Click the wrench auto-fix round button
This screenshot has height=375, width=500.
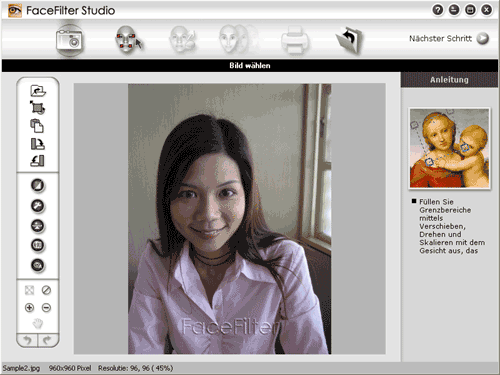tap(38, 206)
